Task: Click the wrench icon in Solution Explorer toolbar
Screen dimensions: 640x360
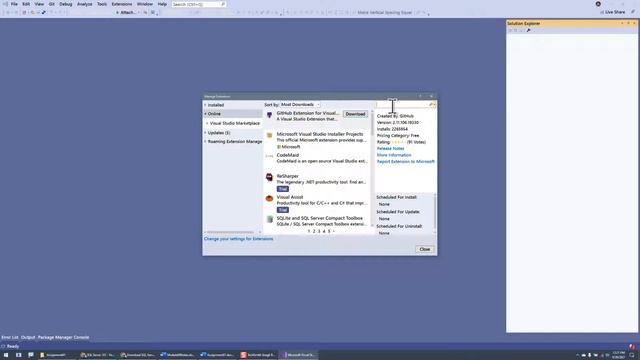Action: click(x=528, y=30)
